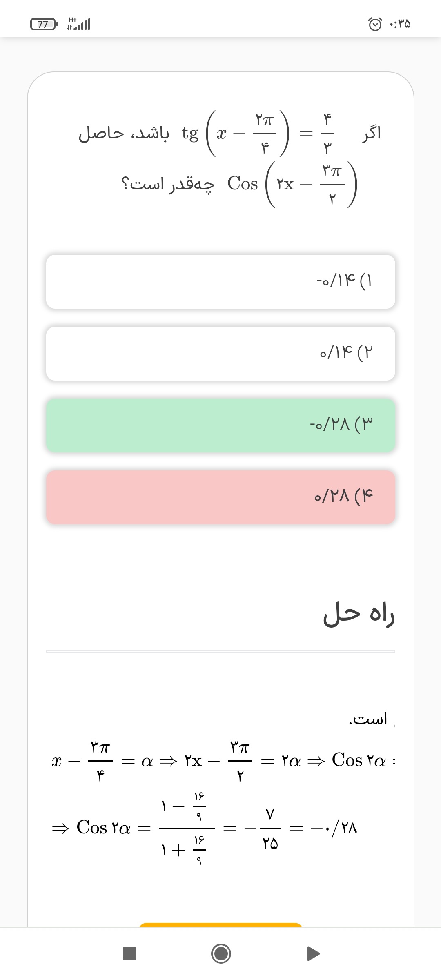Tap the divider line under the solution heading

click(x=220, y=651)
